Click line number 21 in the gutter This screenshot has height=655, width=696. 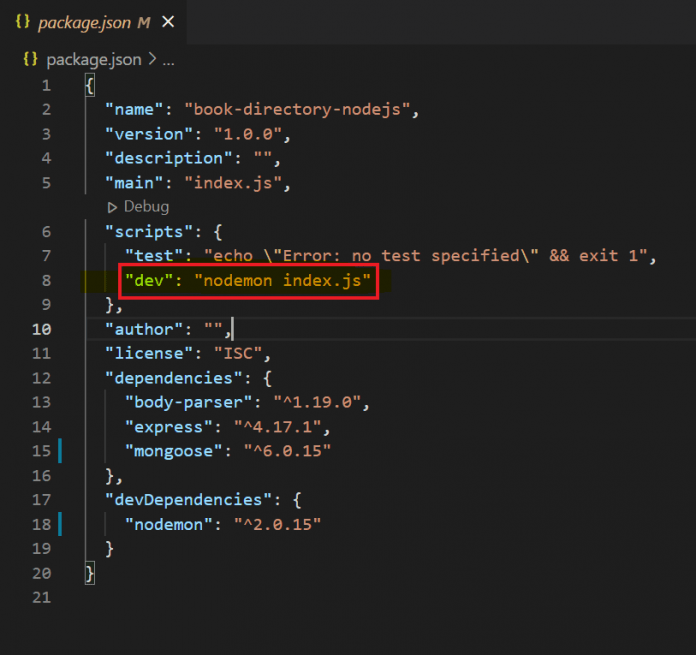42,598
